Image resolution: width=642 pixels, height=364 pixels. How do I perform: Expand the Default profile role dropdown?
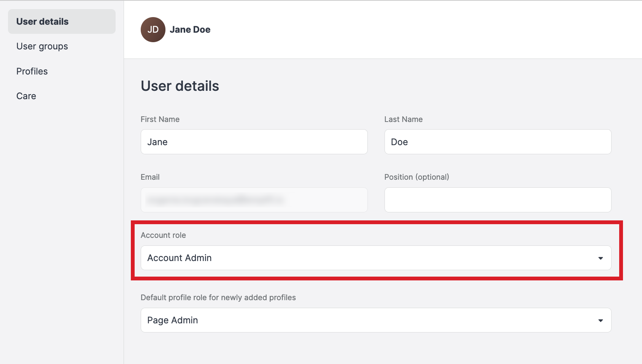(376, 320)
